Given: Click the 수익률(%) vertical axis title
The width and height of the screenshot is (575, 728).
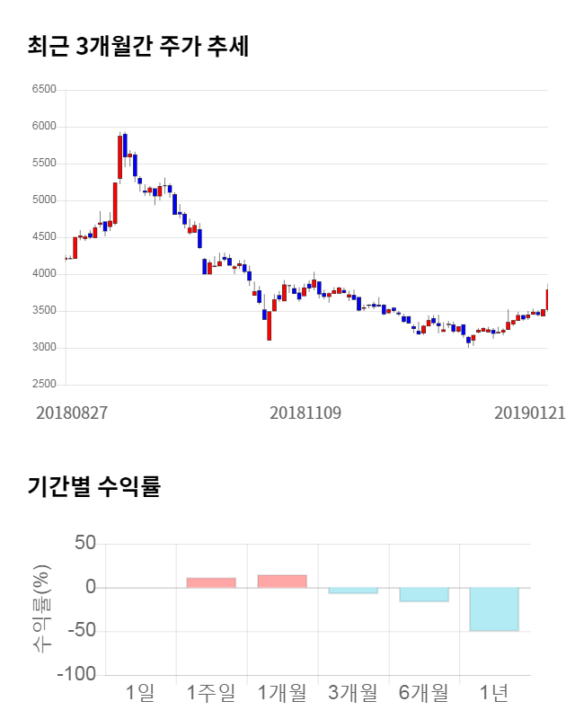Looking at the screenshot, I should click(42, 608).
